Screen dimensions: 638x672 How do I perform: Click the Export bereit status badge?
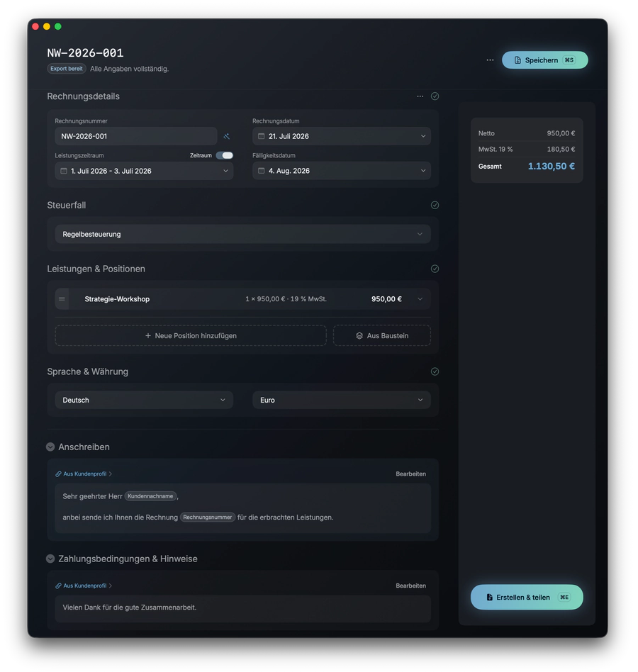click(x=67, y=69)
